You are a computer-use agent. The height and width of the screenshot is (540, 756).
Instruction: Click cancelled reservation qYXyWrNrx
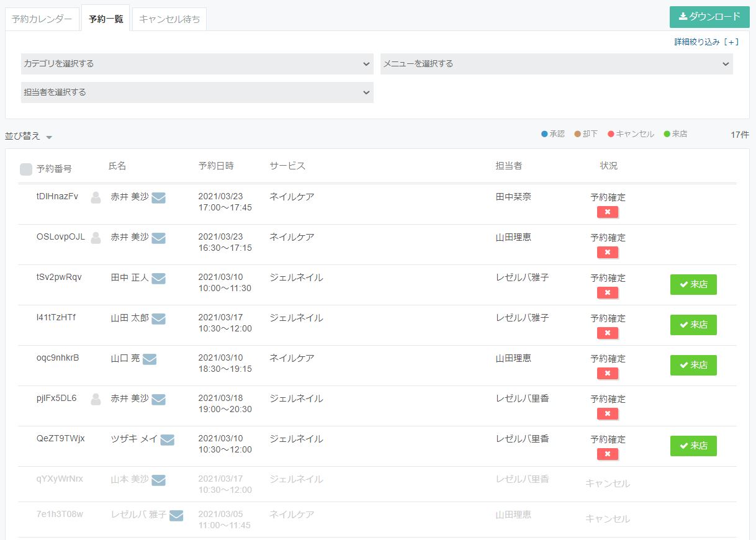pyautogui.click(x=60, y=479)
